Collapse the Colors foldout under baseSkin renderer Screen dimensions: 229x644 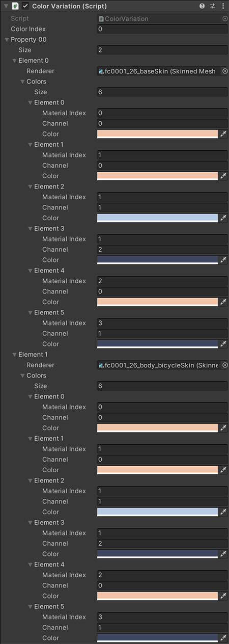(x=22, y=82)
